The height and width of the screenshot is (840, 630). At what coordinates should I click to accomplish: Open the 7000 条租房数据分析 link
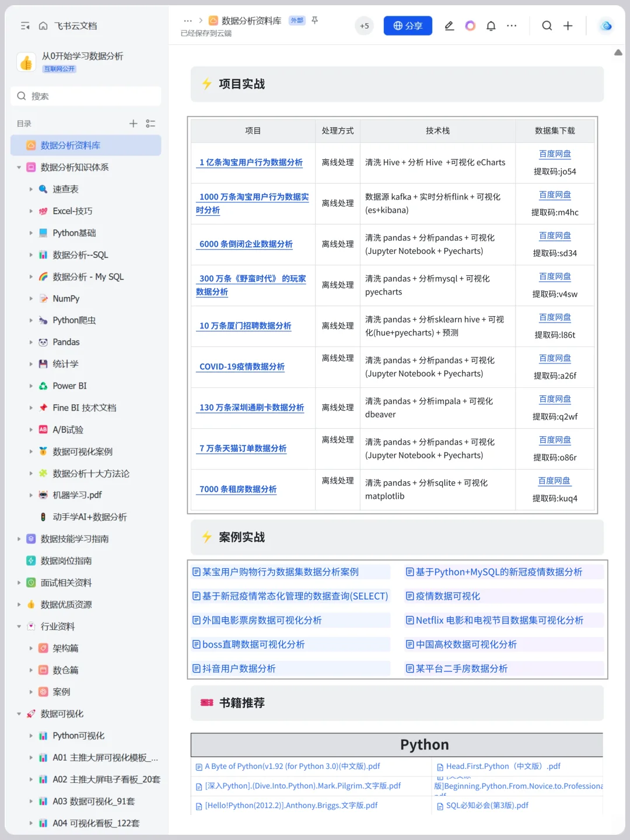click(x=237, y=489)
